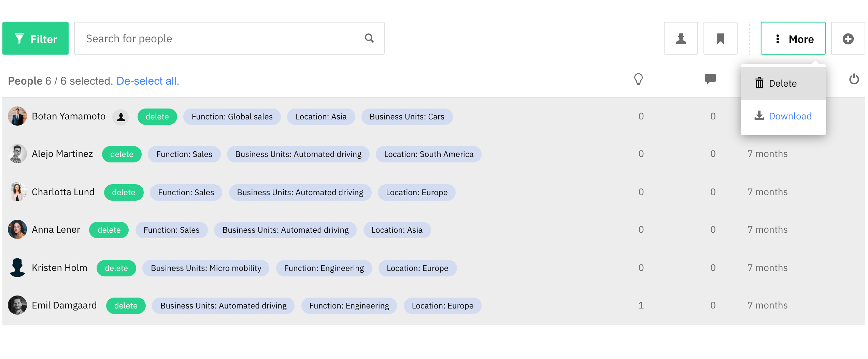Viewport: 868px width, 359px height.
Task: Click delete tag on Kristen Holm
Action: [x=116, y=268]
